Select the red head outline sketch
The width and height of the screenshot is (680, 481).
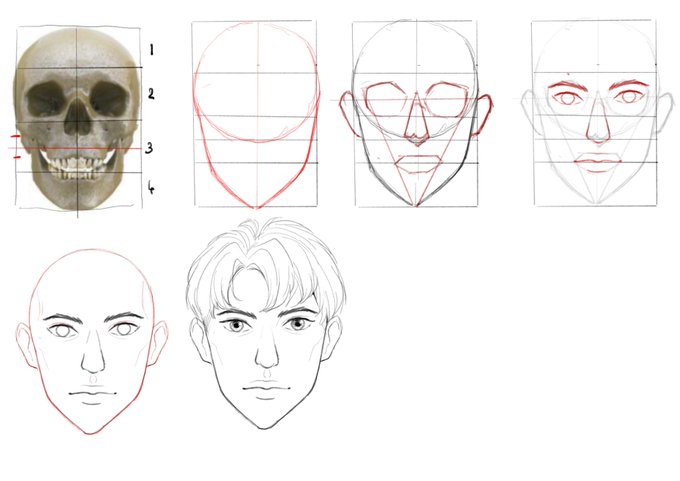pyautogui.click(x=256, y=114)
